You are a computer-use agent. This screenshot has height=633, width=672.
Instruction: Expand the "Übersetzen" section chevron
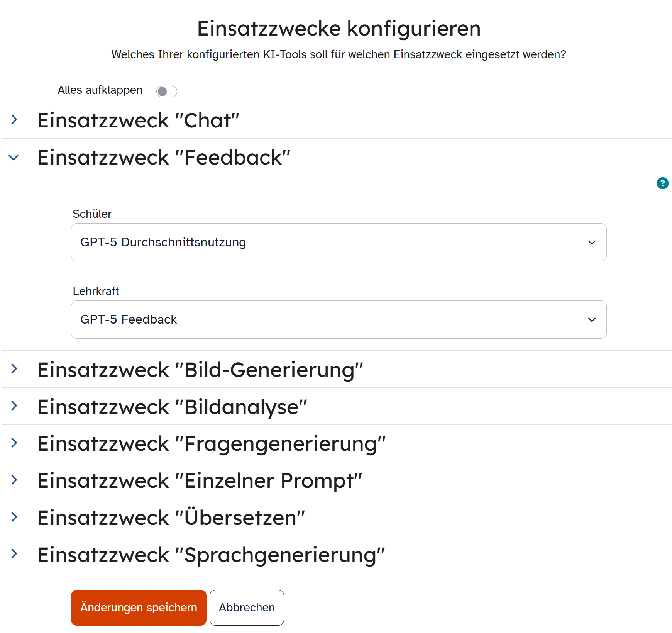[x=14, y=517]
